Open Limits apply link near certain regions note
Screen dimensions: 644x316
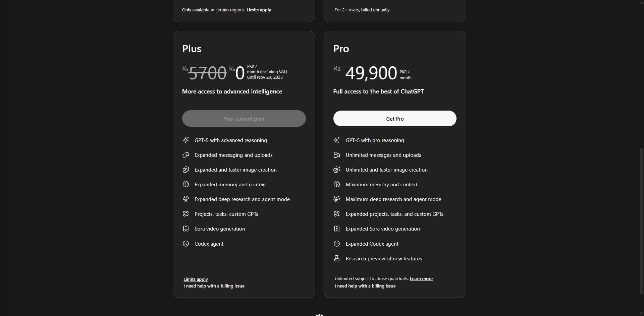pyautogui.click(x=259, y=10)
